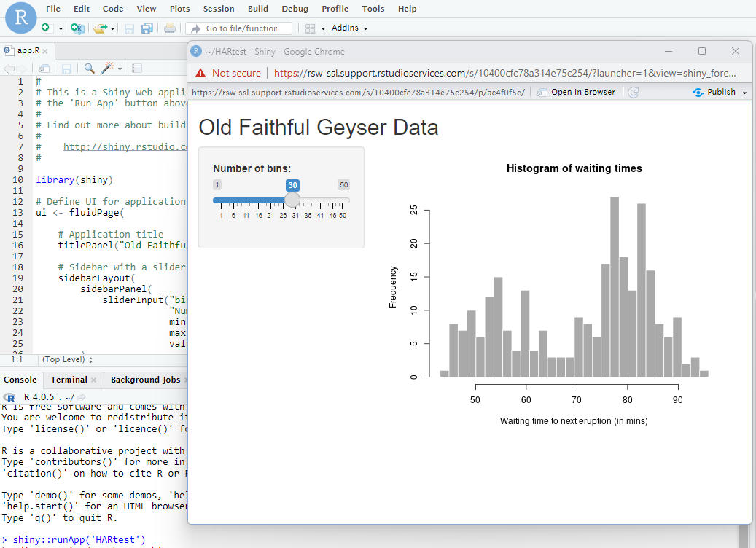Viewport: 756px width, 548px height.
Task: Open the View menu
Action: 146,9
